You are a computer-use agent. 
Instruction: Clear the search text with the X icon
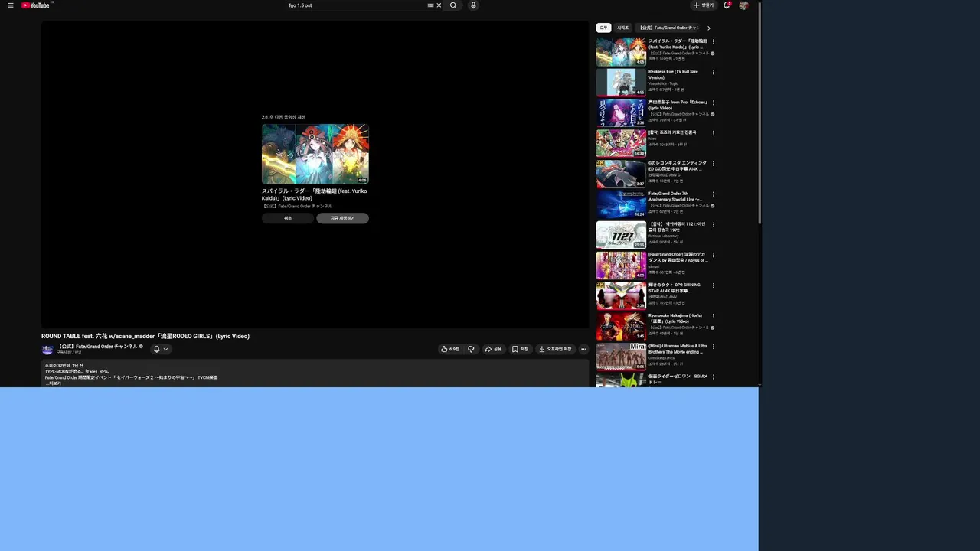(439, 5)
